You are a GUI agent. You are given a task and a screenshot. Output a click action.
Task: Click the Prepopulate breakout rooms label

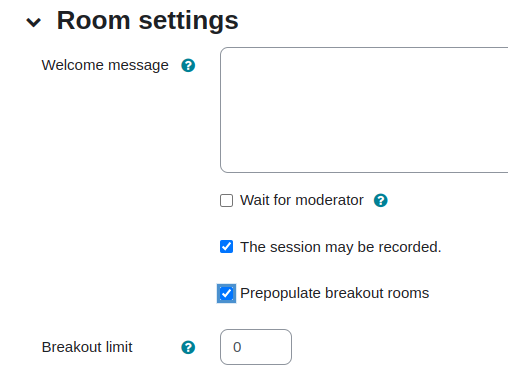(334, 293)
